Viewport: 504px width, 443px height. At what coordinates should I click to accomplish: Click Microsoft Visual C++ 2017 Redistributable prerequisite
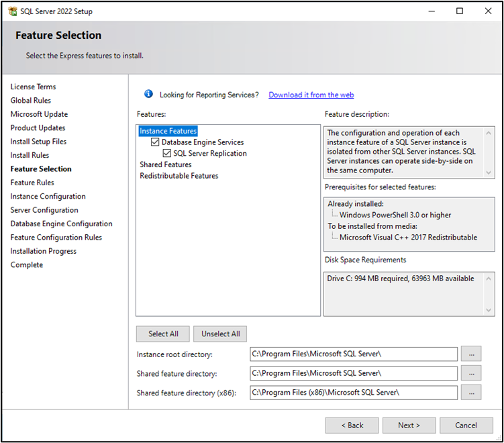click(x=408, y=238)
